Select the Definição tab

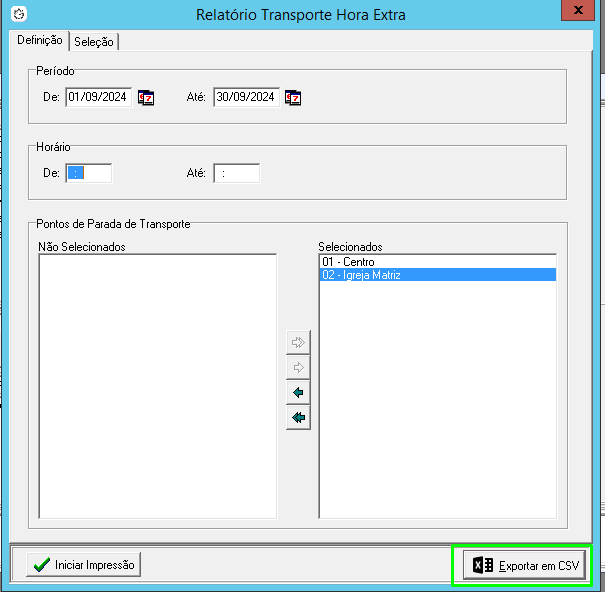[40, 40]
